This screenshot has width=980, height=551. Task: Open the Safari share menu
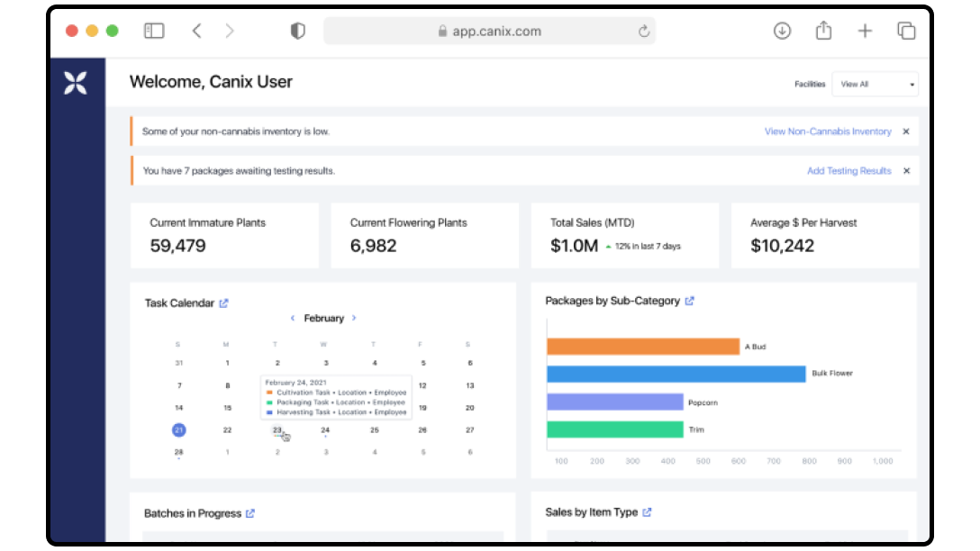pyautogui.click(x=824, y=30)
